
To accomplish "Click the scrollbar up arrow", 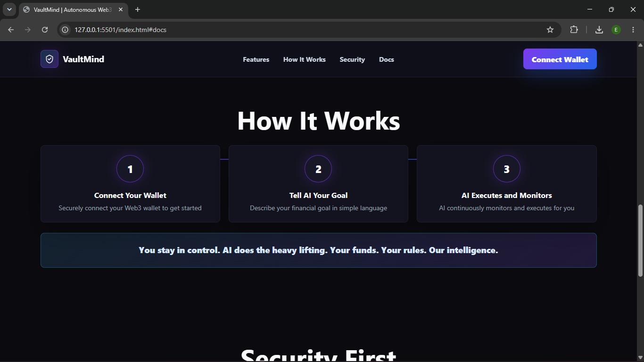I will (x=640, y=45).
